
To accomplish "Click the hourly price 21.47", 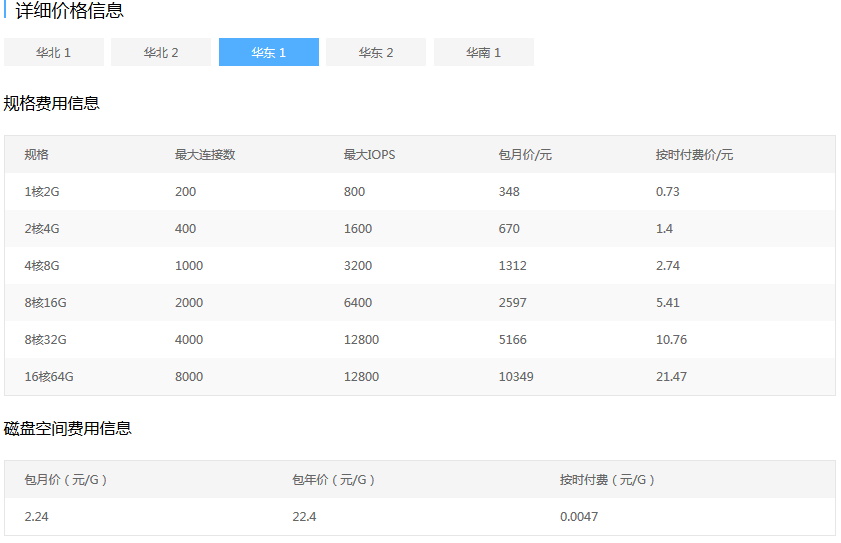I will click(672, 377).
